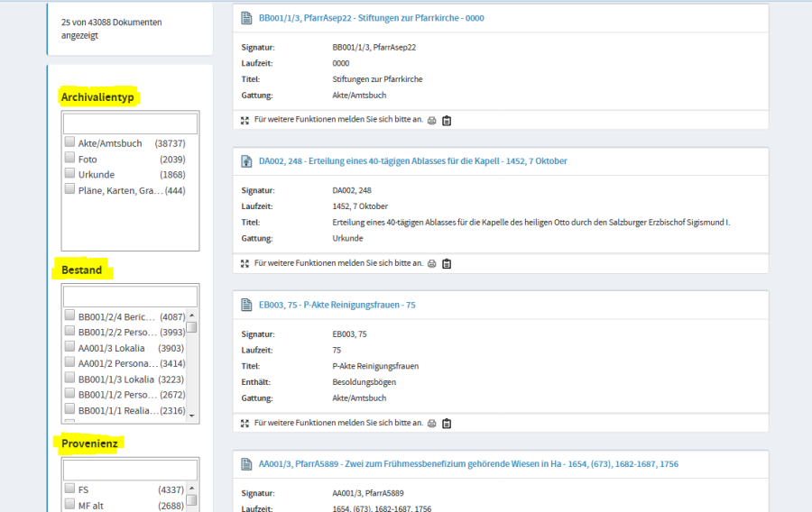Viewport: 812px width, 512px height.
Task: Click the Archivalientyp filter search field
Action: [x=130, y=123]
